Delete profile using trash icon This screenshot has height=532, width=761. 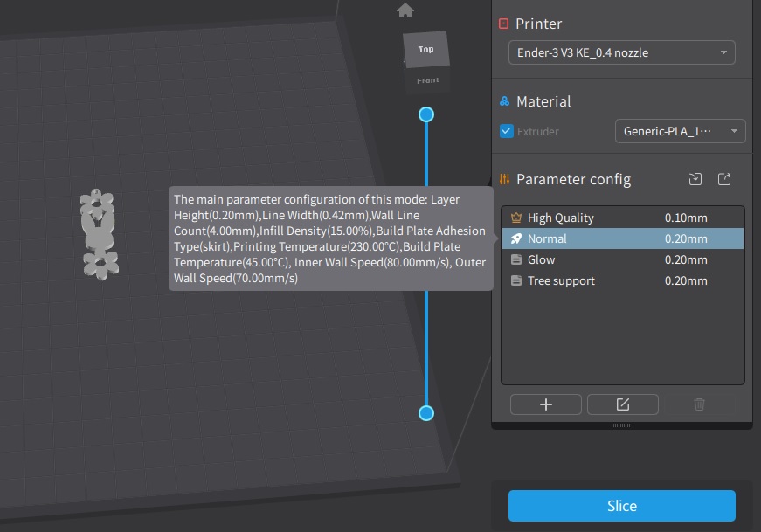tap(699, 404)
